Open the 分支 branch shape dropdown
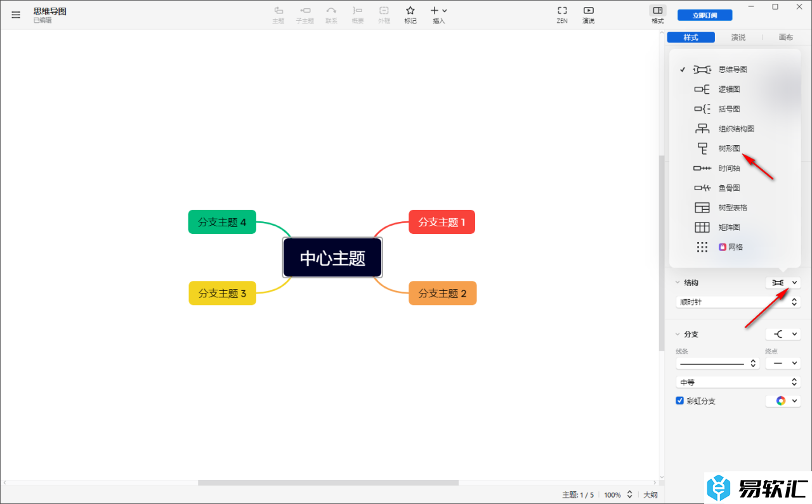812x504 pixels. (783, 334)
